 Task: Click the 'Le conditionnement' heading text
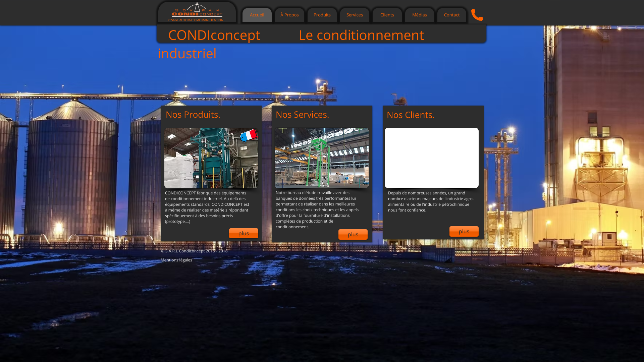pyautogui.click(x=361, y=35)
